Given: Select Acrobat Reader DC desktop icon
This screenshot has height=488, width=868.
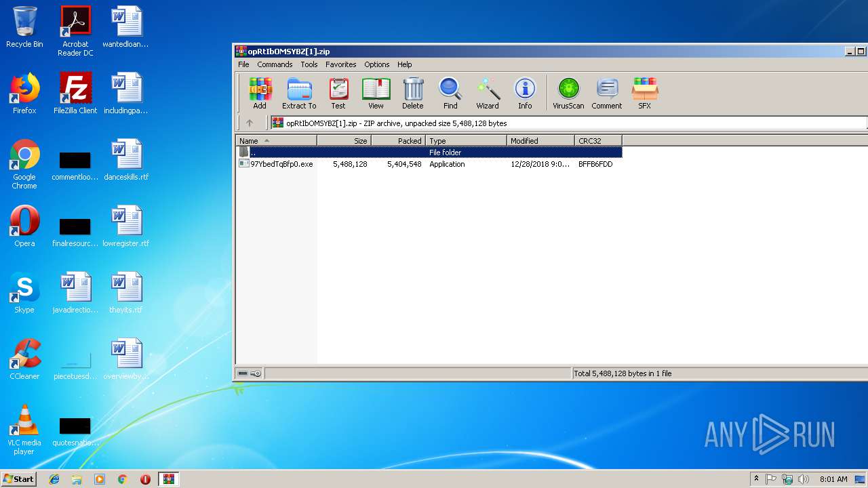Looking at the screenshot, I should (x=75, y=31).
